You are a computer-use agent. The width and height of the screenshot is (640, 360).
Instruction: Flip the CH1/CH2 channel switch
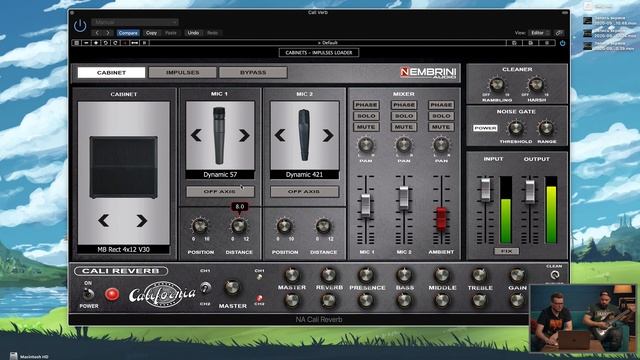pos(205,287)
